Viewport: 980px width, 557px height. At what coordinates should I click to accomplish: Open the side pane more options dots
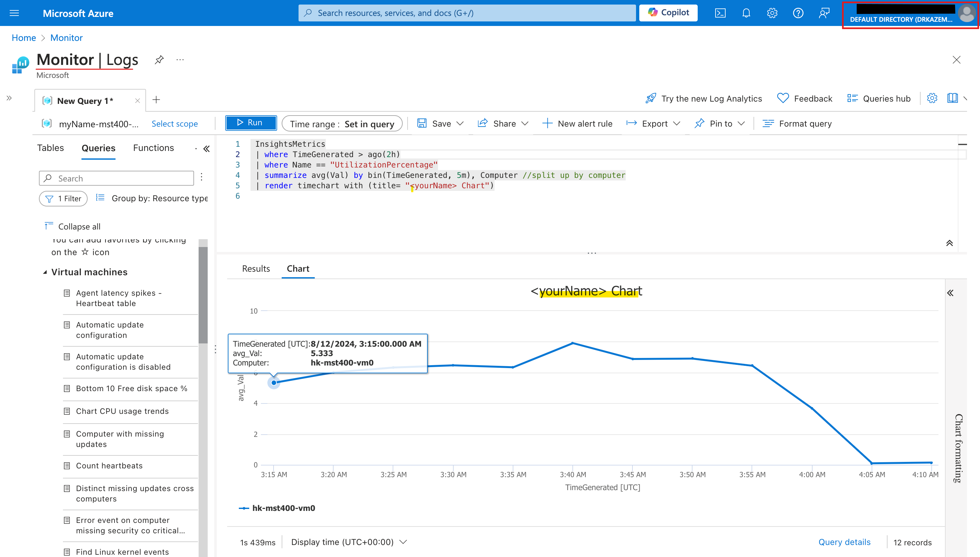(196, 149)
